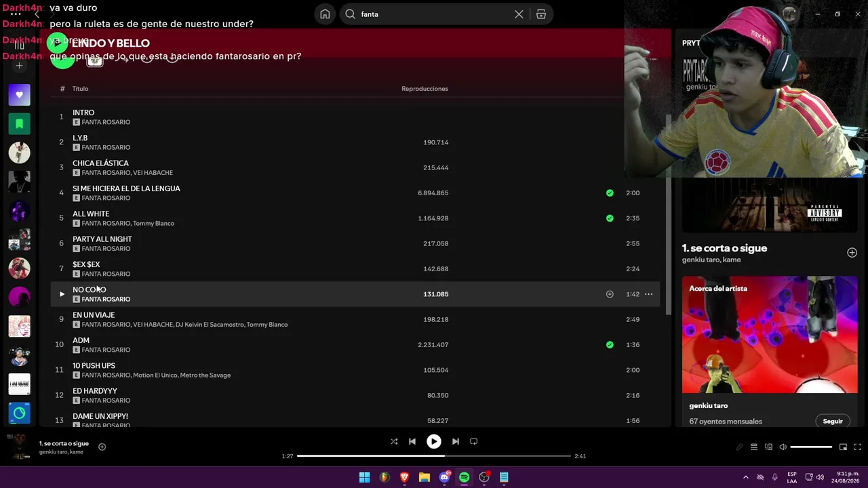Open the play queue icon

pos(754,447)
